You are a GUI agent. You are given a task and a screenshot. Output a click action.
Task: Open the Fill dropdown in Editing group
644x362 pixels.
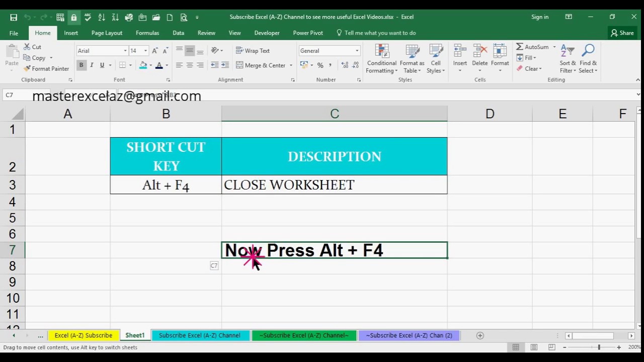click(526, 58)
